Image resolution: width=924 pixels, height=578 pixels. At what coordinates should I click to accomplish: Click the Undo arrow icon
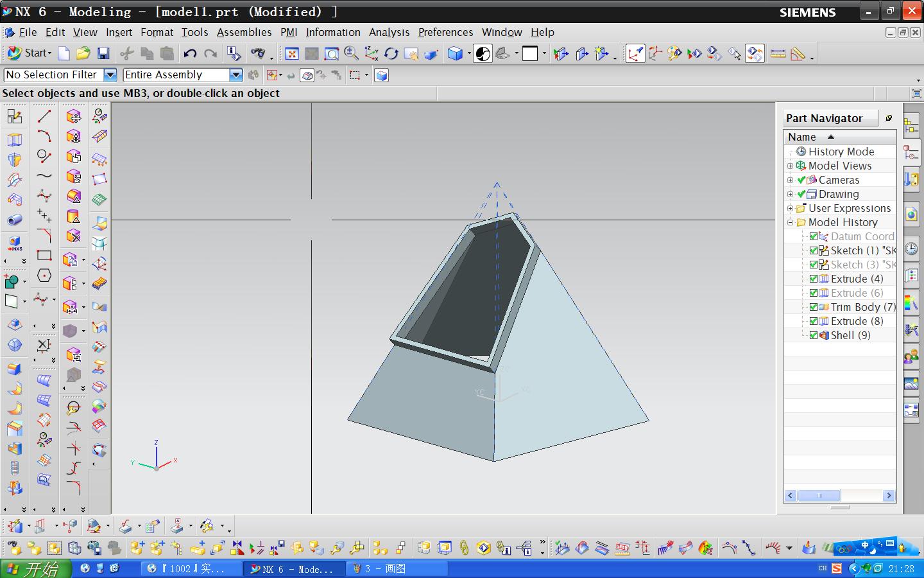click(190, 54)
